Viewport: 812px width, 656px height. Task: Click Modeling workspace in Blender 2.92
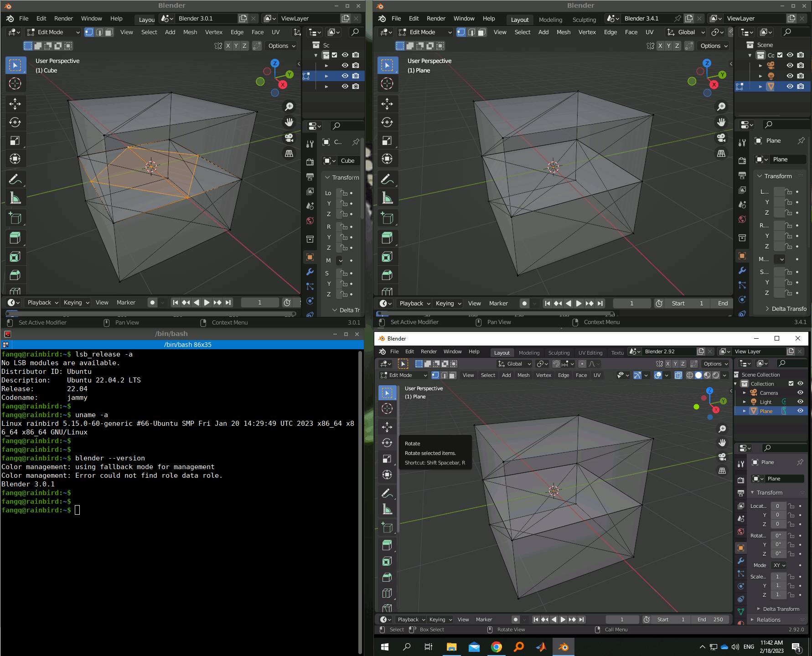click(x=529, y=353)
